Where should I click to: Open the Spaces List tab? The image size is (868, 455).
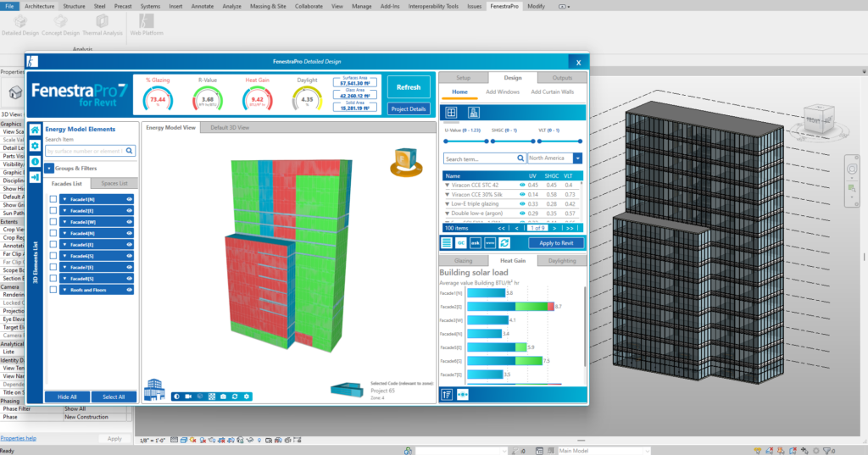[x=114, y=183]
